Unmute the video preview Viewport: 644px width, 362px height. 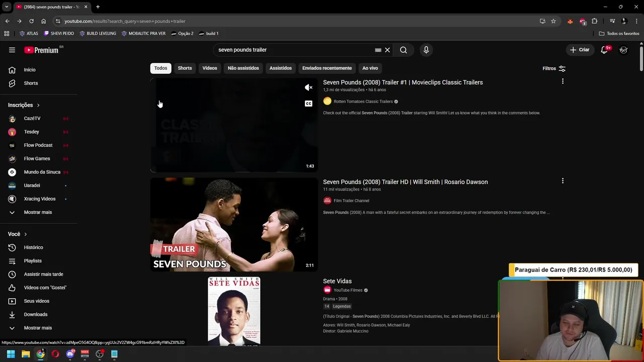point(308,87)
